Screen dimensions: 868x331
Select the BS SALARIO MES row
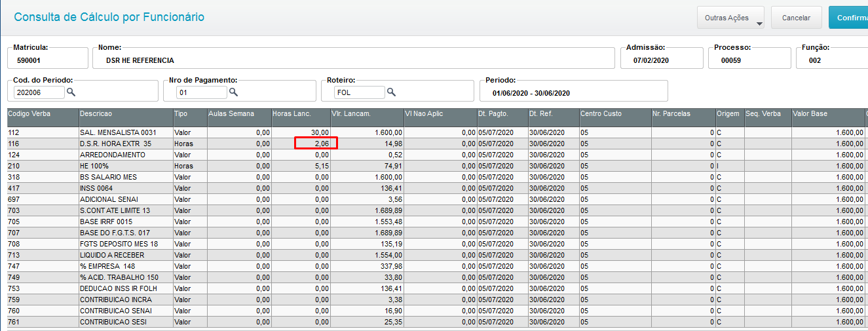[x=438, y=177]
